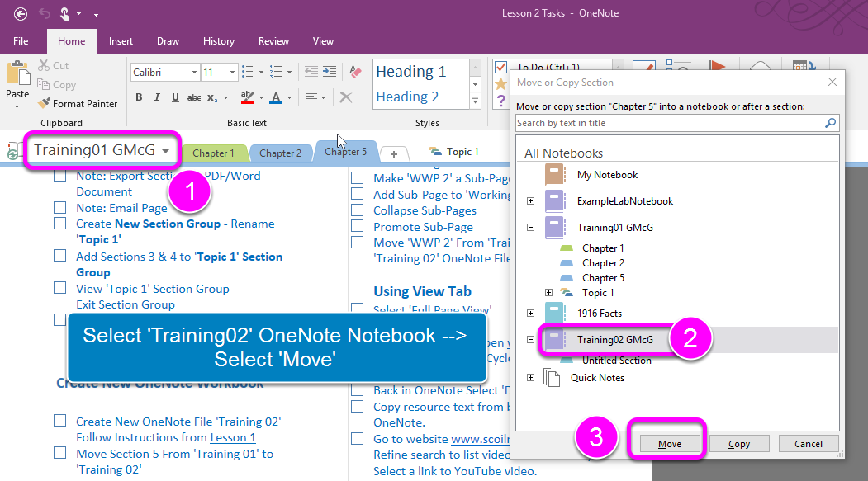This screenshot has width=868, height=481.
Task: Decrease the indent level
Action: click(311, 71)
